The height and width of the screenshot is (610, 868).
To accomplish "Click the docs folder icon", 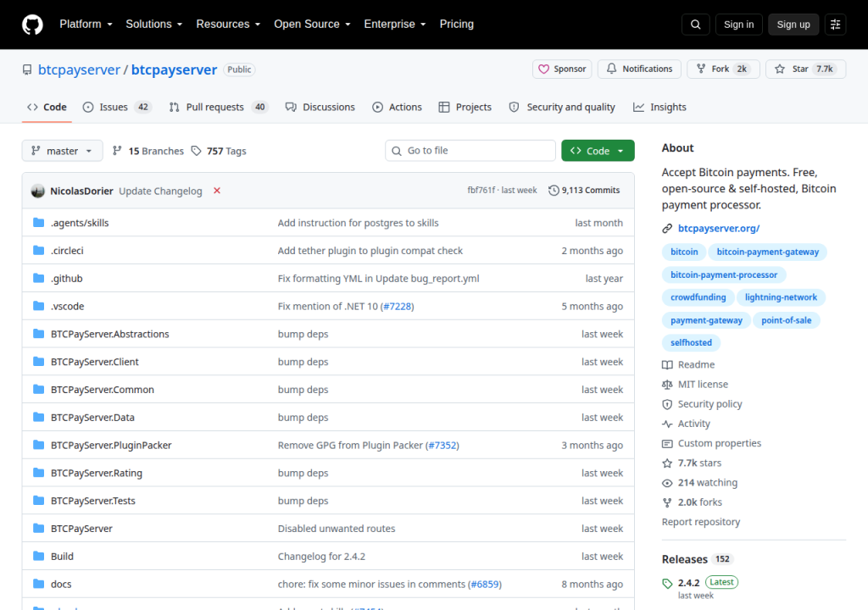I will [38, 584].
